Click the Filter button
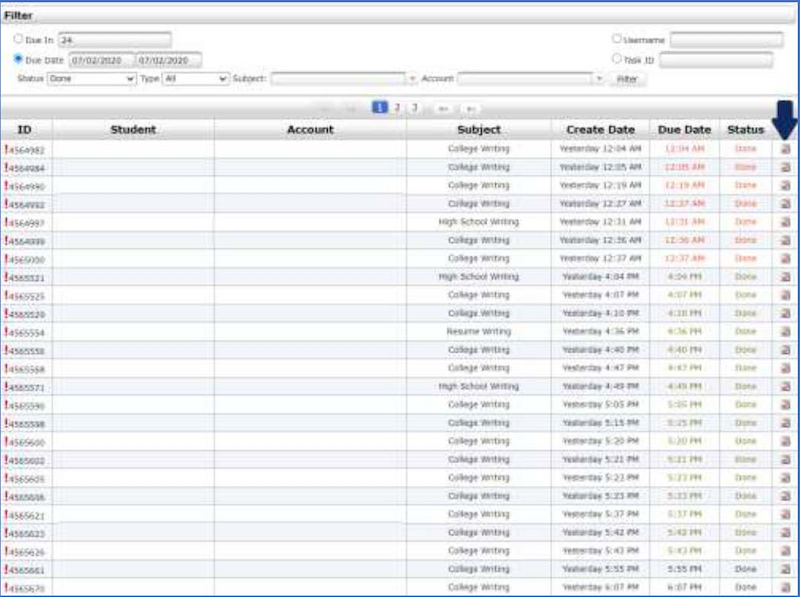Screen dimensions: 800x597 point(627,78)
